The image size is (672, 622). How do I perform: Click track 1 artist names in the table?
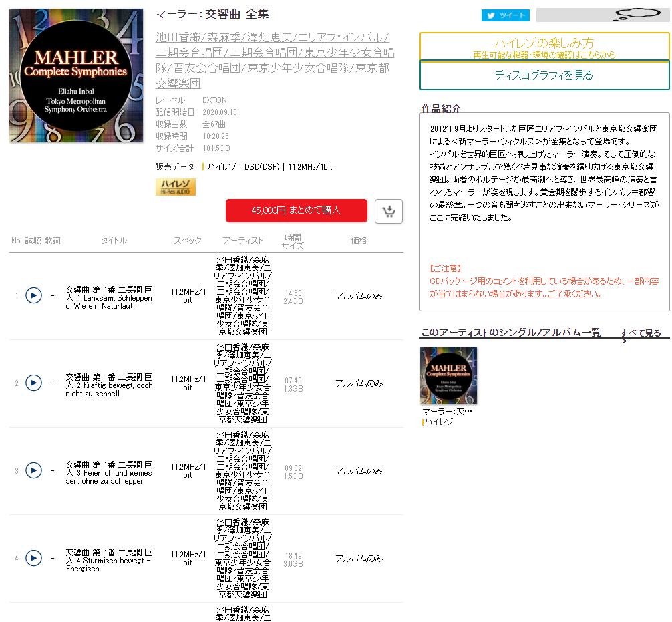[x=242, y=295]
